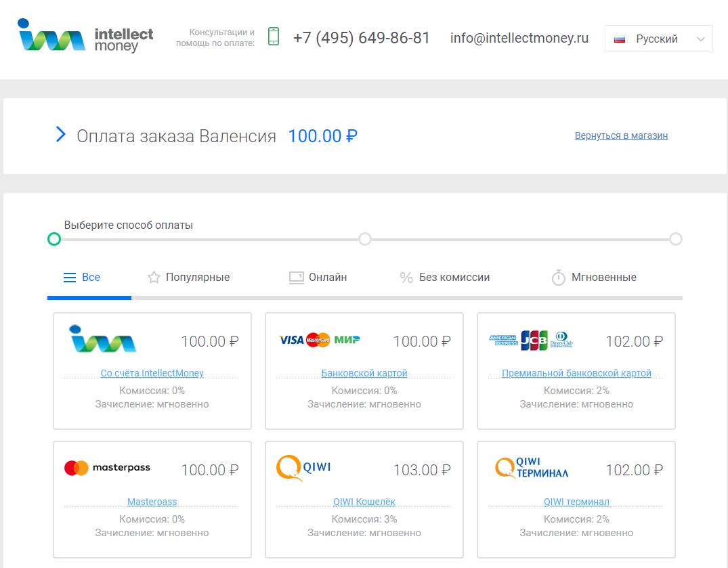Click the order amount 100.00 ₽ in title
728x568 pixels.
322,136
